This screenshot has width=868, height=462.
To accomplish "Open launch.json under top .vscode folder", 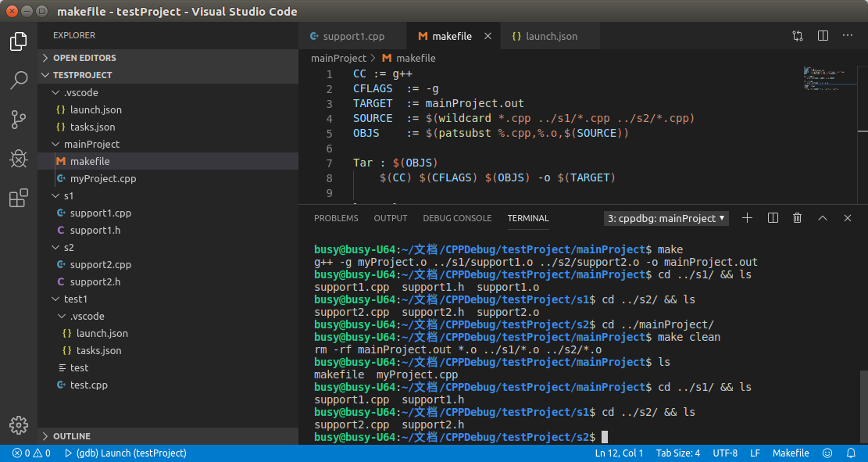I will [168, 109].
